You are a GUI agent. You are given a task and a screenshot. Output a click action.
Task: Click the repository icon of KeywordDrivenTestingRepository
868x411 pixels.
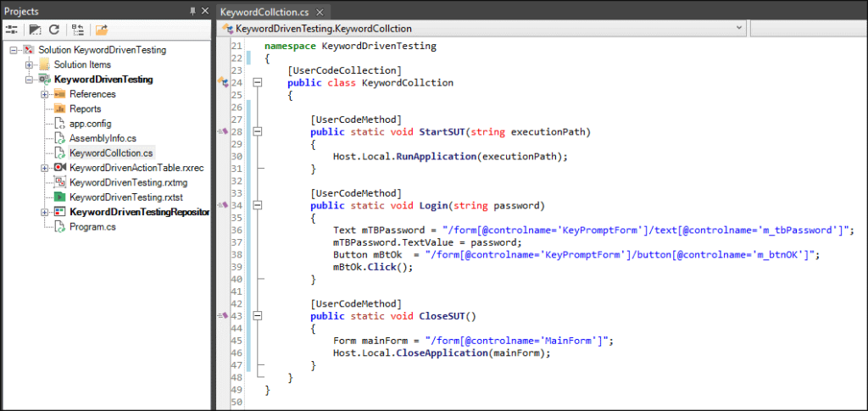pos(60,212)
